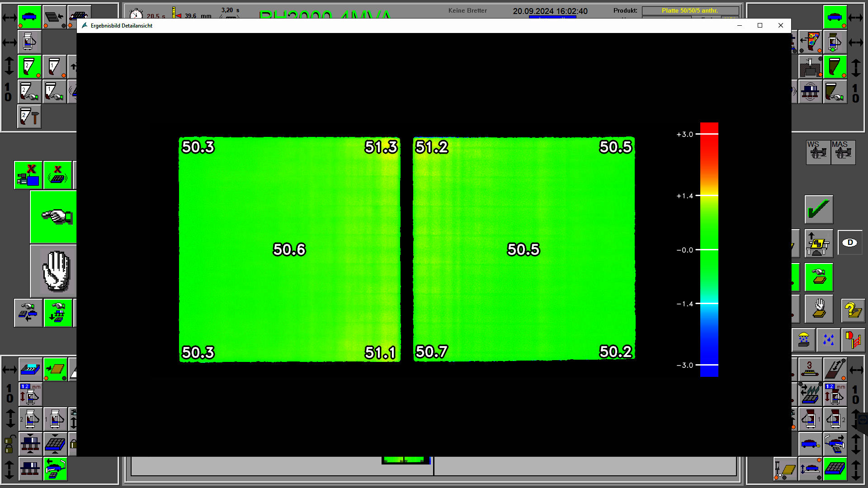Image resolution: width=868 pixels, height=488 pixels.
Task: Click the top-left hopper 1 button
Action: 54,67
